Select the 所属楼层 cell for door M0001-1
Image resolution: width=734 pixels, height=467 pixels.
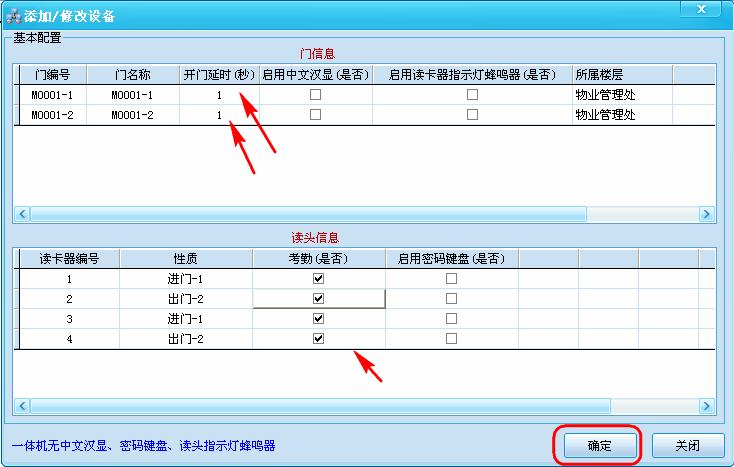point(621,95)
